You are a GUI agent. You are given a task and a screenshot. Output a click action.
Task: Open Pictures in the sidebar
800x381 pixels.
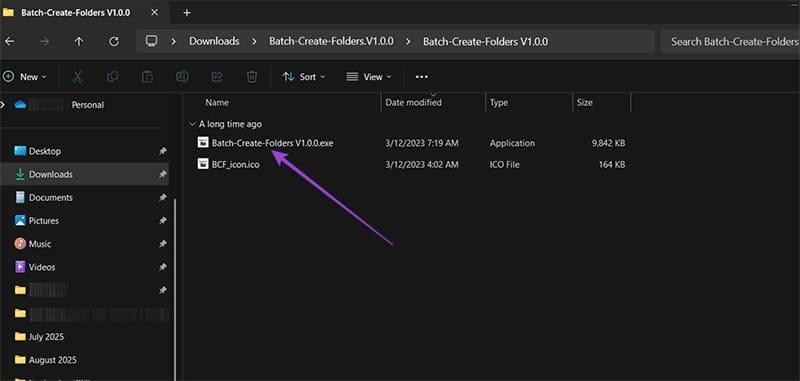[44, 221]
